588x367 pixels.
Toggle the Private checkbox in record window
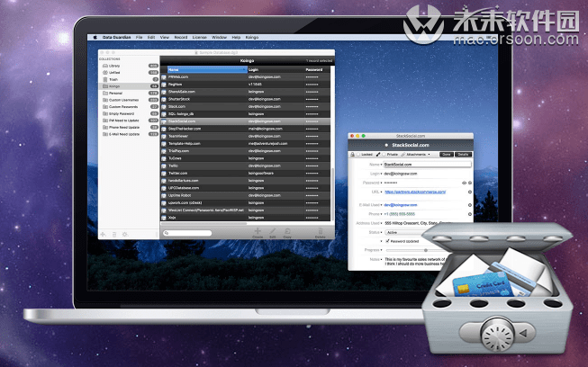pos(384,155)
